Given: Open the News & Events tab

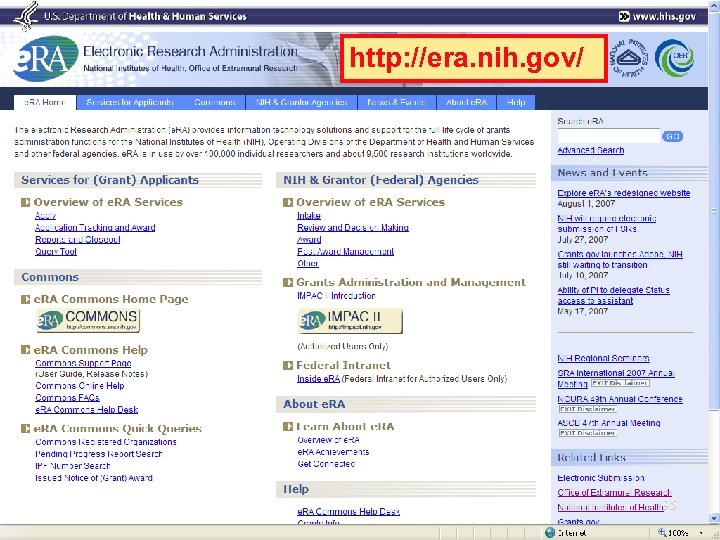Looking at the screenshot, I should coord(396,102).
